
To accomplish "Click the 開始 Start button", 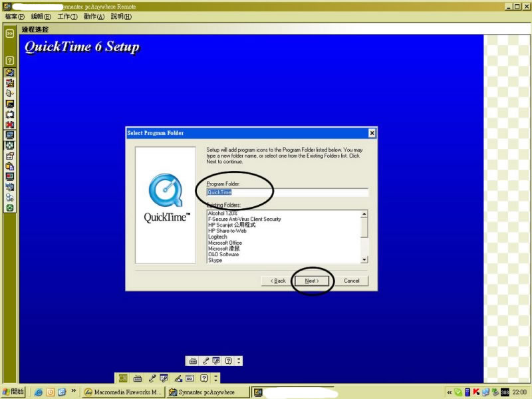I will click(x=13, y=392).
